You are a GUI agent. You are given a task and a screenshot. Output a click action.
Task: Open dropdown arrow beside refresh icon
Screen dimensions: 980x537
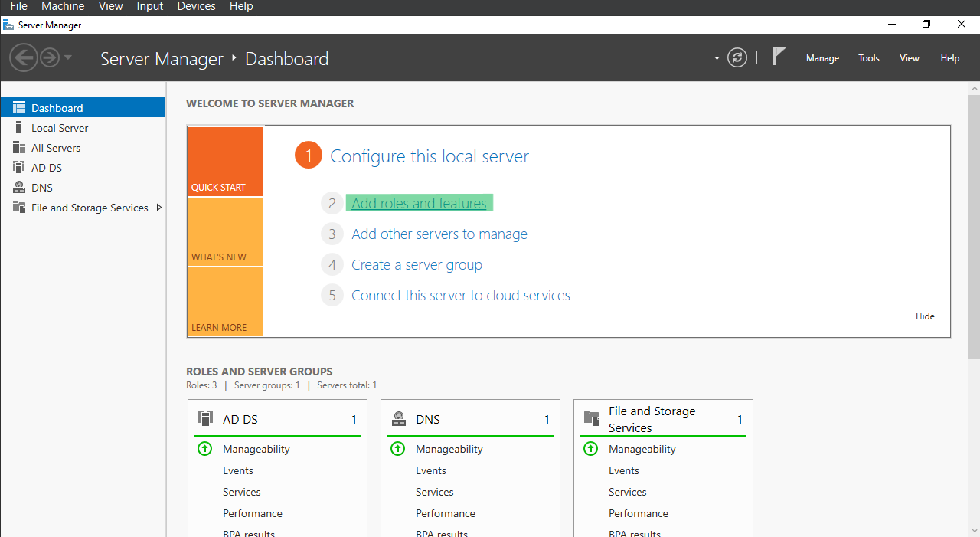pyautogui.click(x=717, y=58)
